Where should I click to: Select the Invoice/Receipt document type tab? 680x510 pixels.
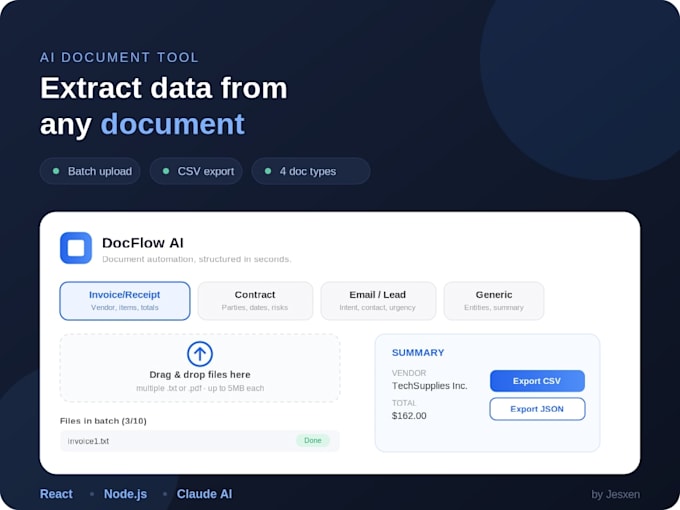coord(125,301)
